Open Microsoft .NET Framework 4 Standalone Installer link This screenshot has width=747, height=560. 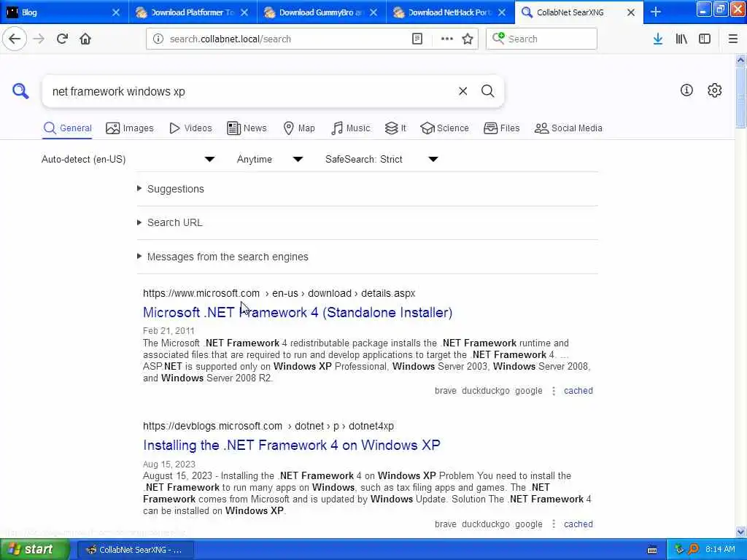point(298,312)
